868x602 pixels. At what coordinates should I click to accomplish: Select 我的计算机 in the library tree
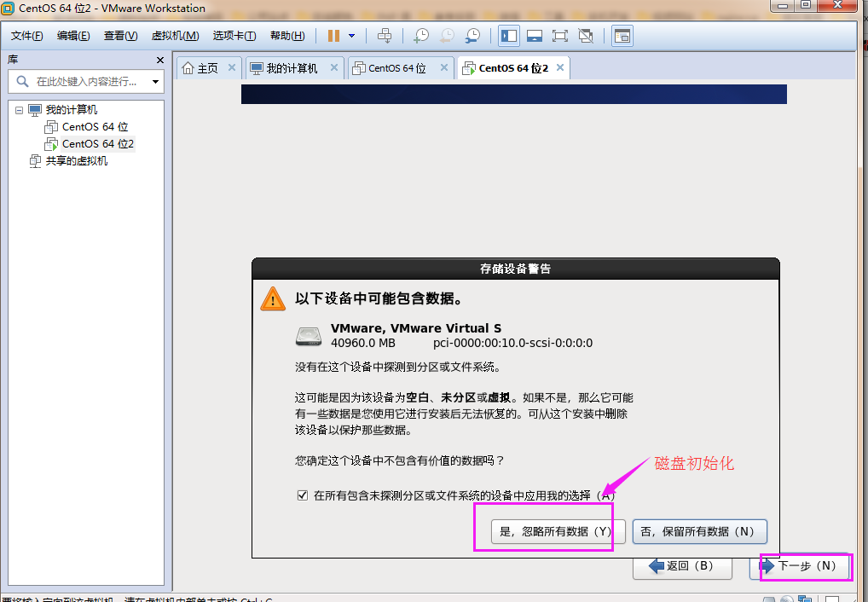point(71,110)
